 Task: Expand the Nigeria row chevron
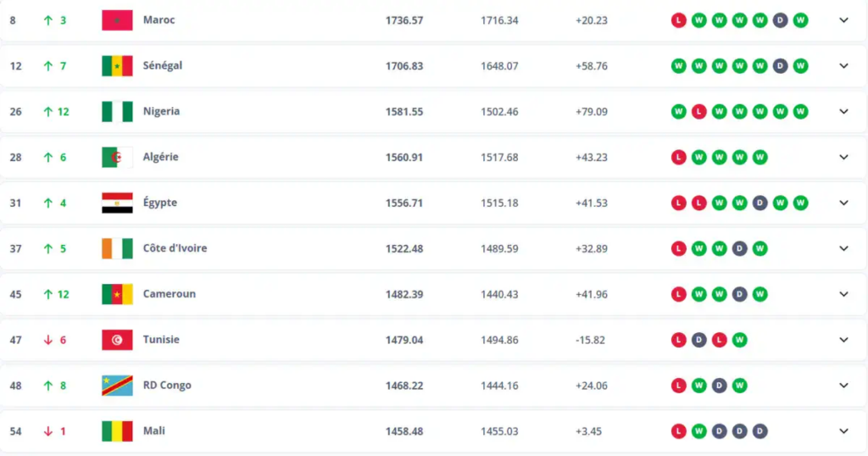[x=843, y=112]
